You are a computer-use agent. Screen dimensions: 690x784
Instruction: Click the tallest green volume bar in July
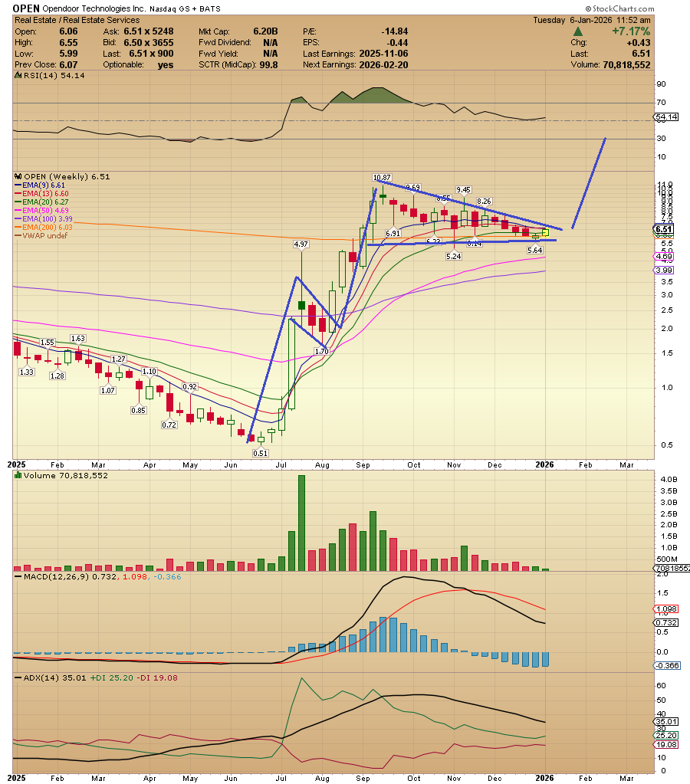tap(301, 523)
